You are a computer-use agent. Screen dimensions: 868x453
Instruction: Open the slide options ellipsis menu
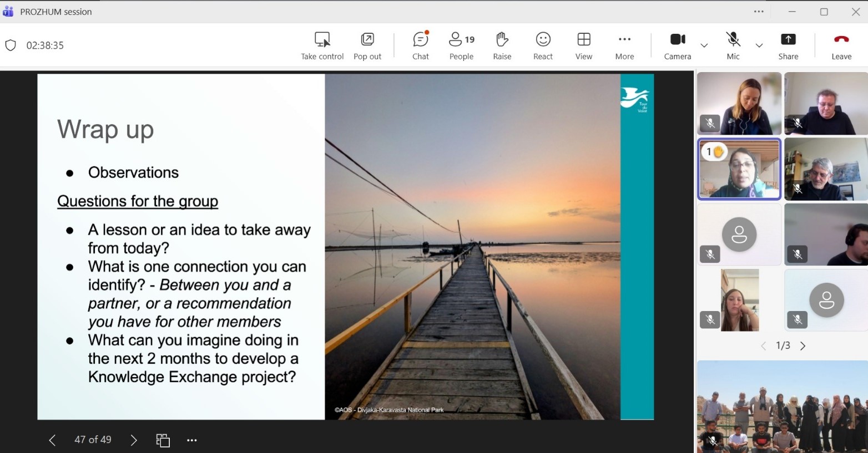click(192, 440)
